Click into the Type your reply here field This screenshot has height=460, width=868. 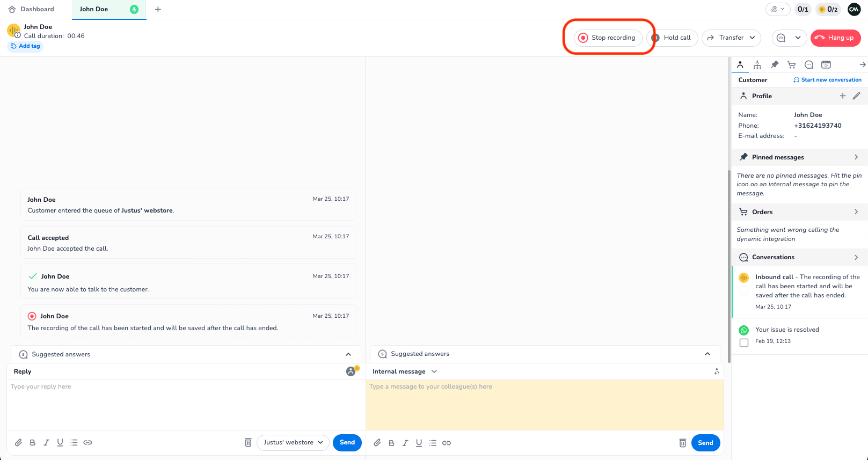[x=185, y=403]
